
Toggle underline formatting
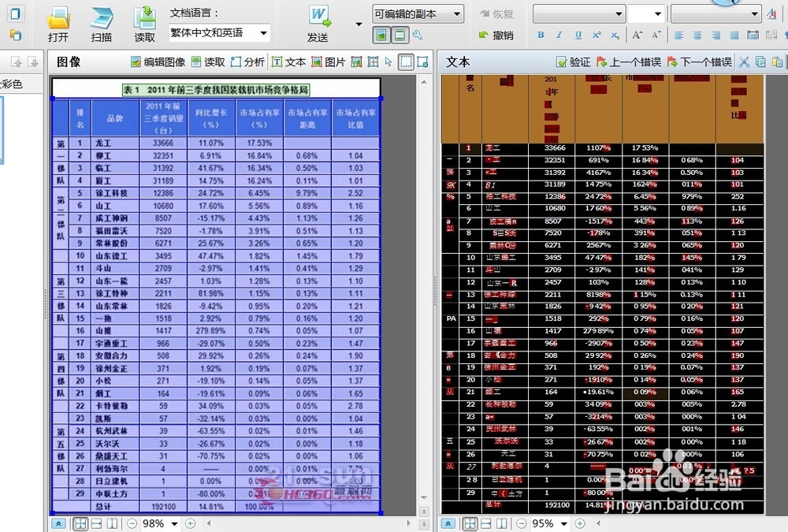point(578,35)
